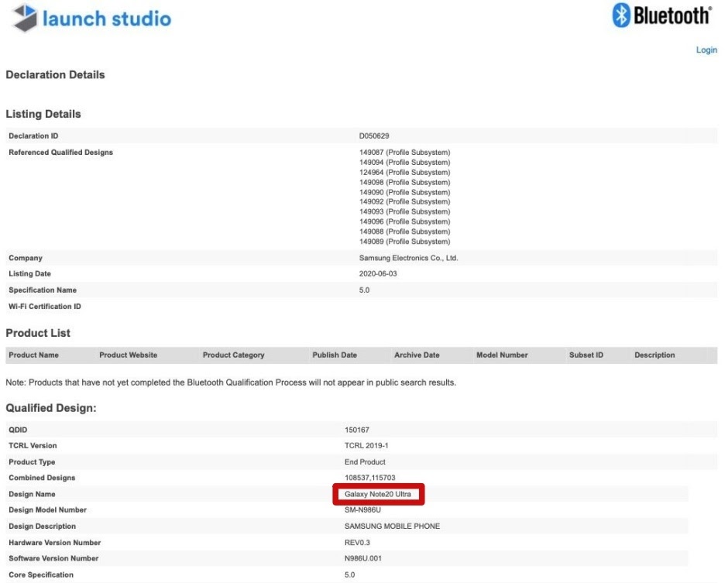Click the highlighted Galaxy Note20 Ultra design name
Screen dimensions: 728x583
pyautogui.click(x=378, y=494)
